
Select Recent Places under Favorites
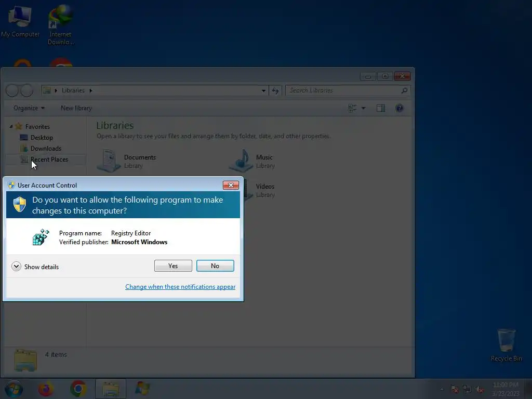click(49, 159)
